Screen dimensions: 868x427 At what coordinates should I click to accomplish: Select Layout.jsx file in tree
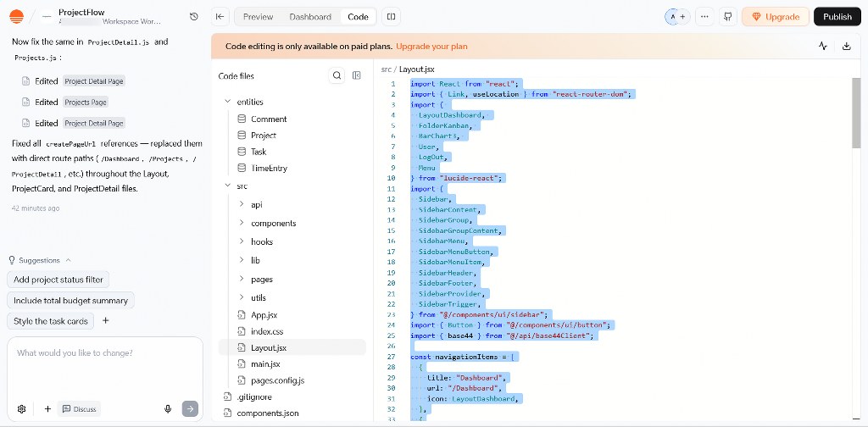(292, 348)
